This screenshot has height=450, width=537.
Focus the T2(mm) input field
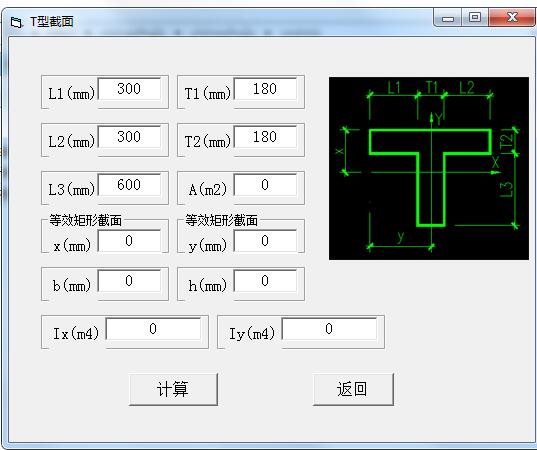coord(265,137)
